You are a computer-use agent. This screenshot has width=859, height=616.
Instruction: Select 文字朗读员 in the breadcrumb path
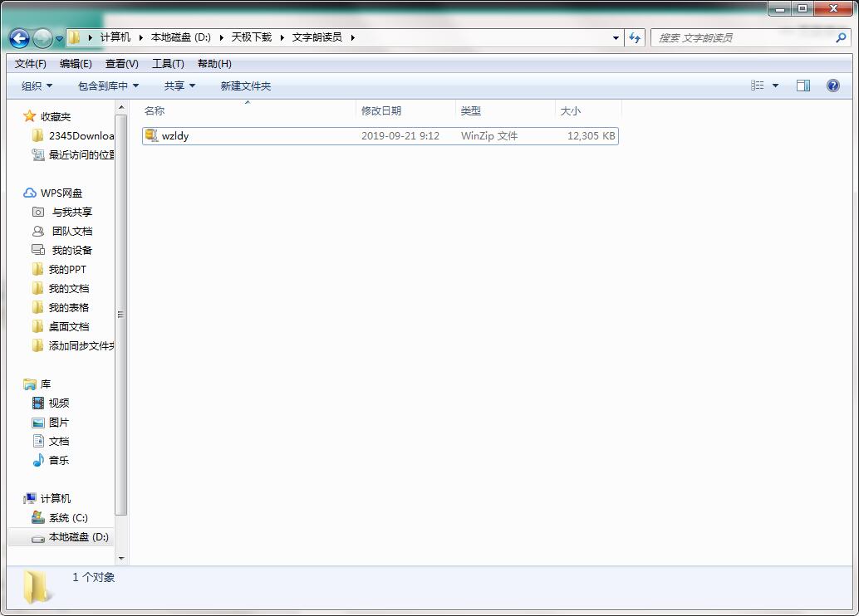tap(317, 37)
